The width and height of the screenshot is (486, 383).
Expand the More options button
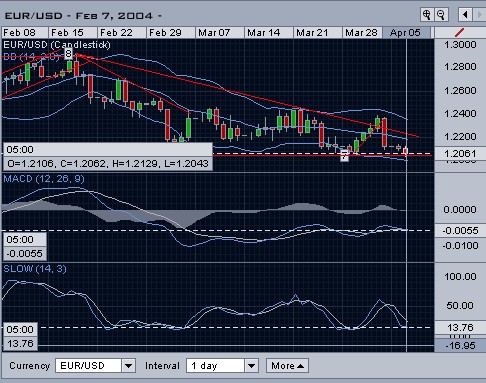pos(287,366)
